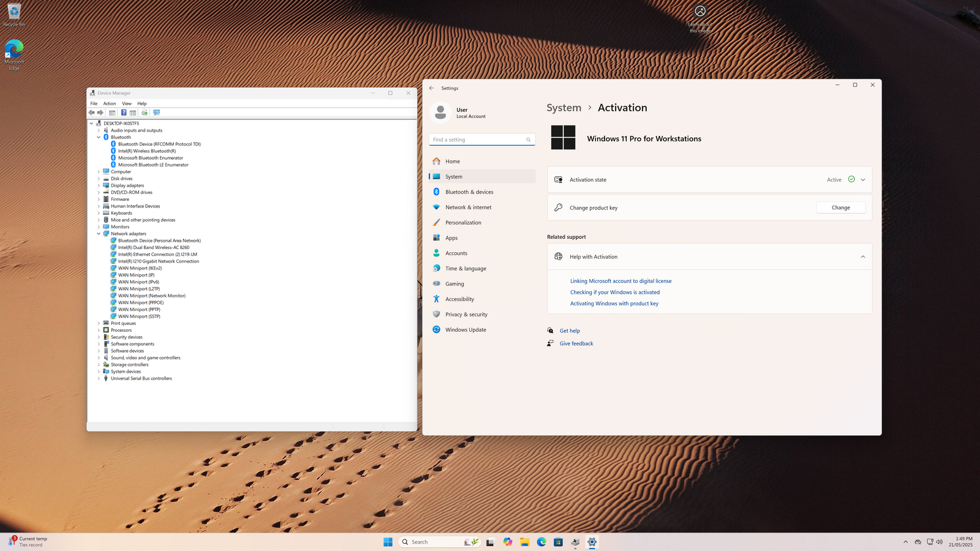
Task: Select the Keyboards category row
Action: [x=121, y=213]
